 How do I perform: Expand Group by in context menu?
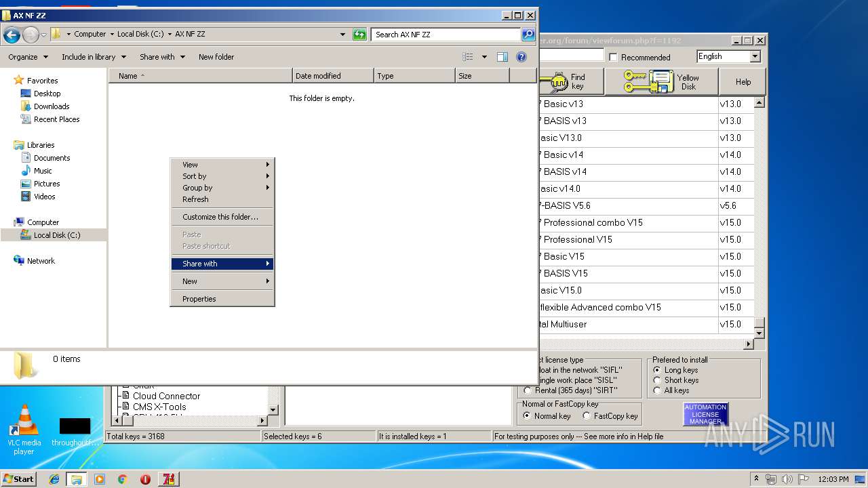click(x=222, y=188)
